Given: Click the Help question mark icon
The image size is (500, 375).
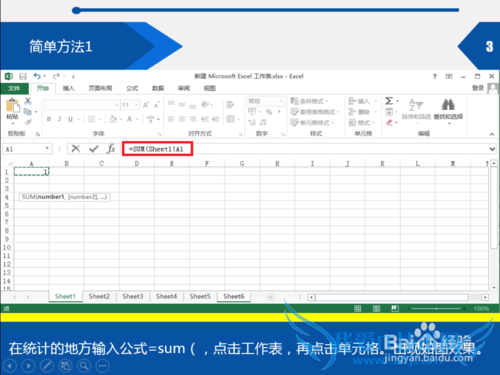Looking at the screenshot, I should pyautogui.click(x=435, y=76).
